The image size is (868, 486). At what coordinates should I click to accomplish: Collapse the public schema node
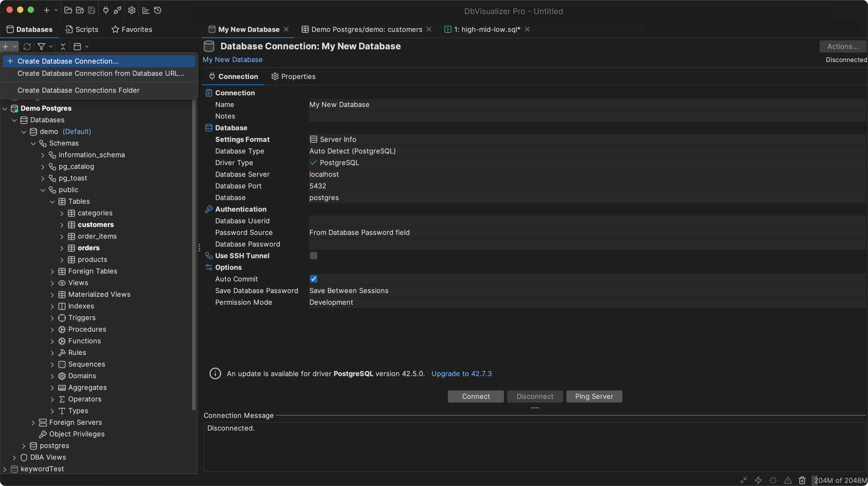(x=43, y=190)
